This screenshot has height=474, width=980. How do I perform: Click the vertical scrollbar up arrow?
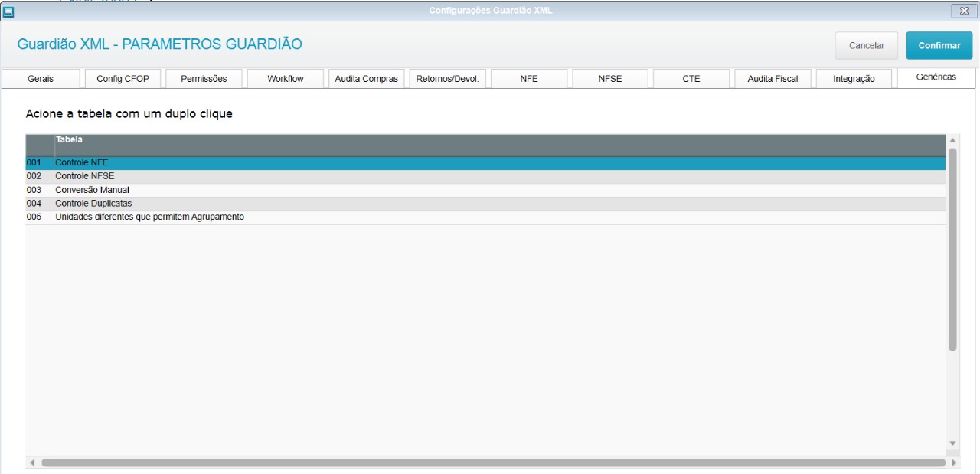(953, 141)
